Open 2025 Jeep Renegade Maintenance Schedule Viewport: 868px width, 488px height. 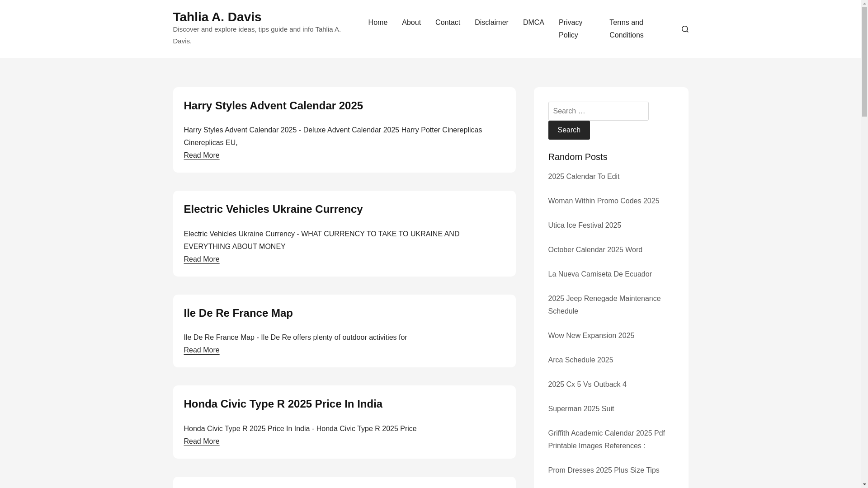(x=604, y=305)
